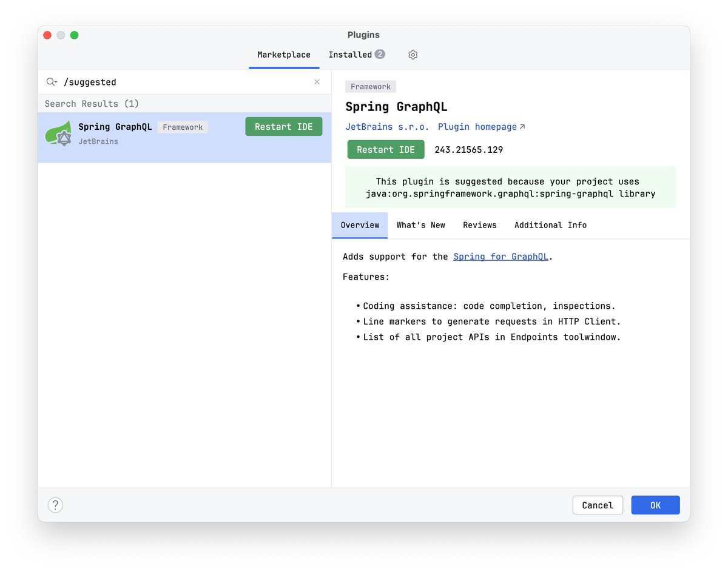Open the What's New tab
Viewport: 728px width, 572px height.
pyautogui.click(x=421, y=225)
